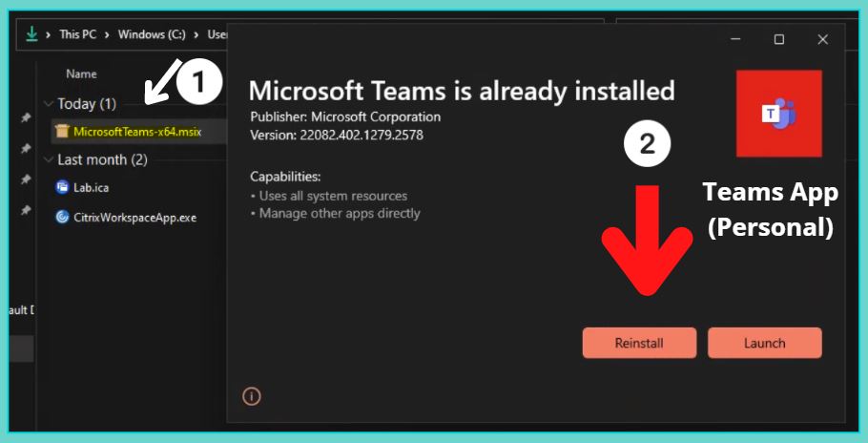
Task: Click the Downloads icon in address bar
Action: pos(31,34)
